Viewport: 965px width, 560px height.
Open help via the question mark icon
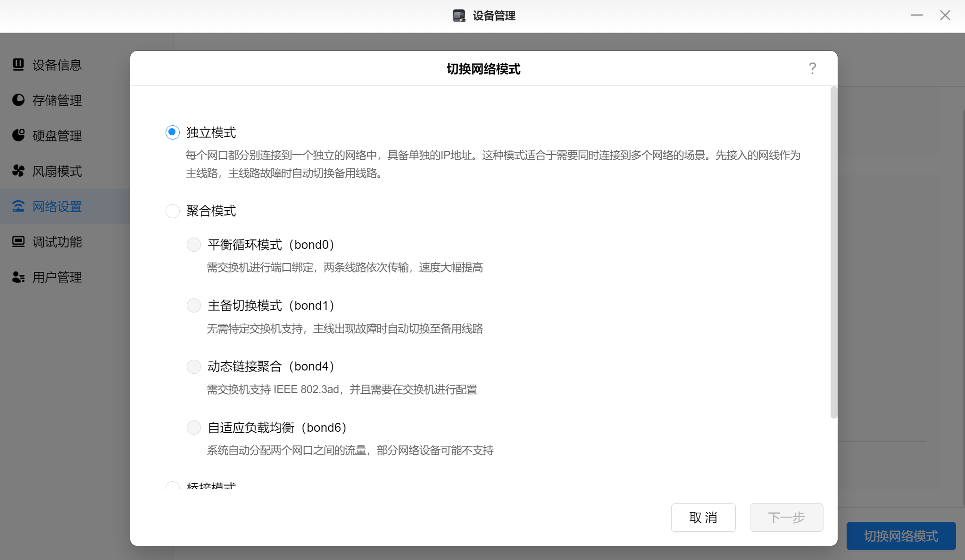812,68
